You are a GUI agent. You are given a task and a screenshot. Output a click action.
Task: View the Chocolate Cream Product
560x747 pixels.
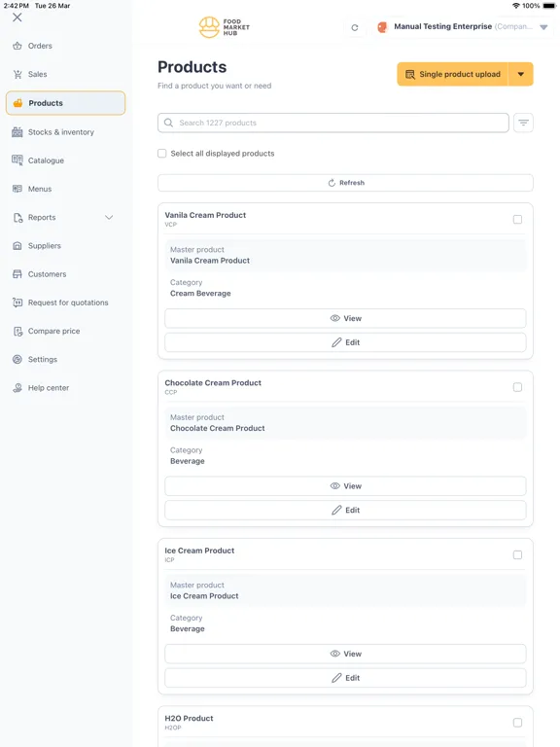click(x=345, y=486)
